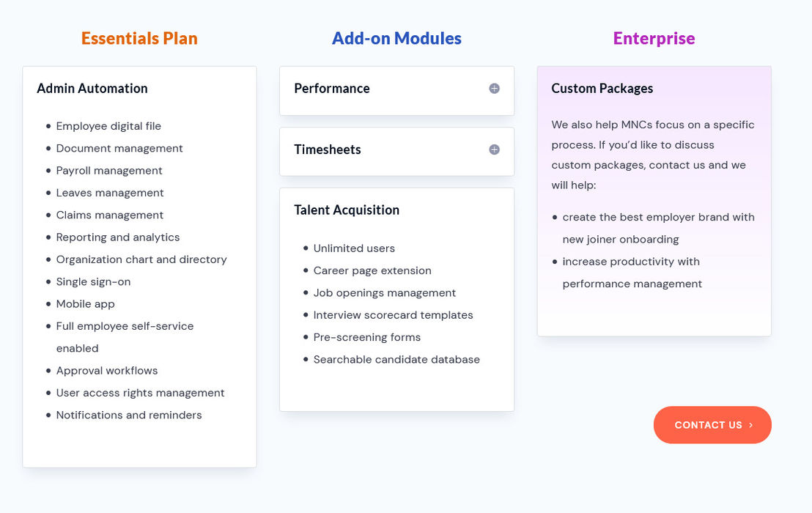Click the Contact Us button
The width and height of the screenshot is (812, 513).
tap(712, 425)
